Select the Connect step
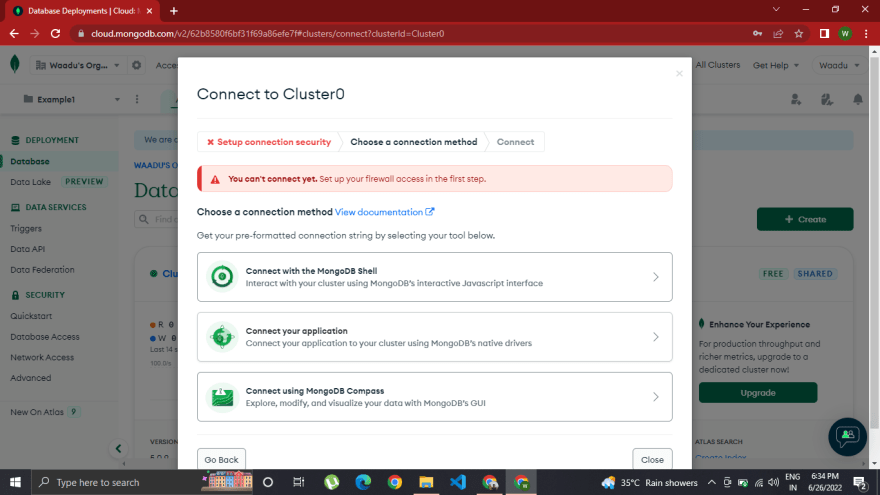Image resolution: width=880 pixels, height=495 pixels. 515,142
